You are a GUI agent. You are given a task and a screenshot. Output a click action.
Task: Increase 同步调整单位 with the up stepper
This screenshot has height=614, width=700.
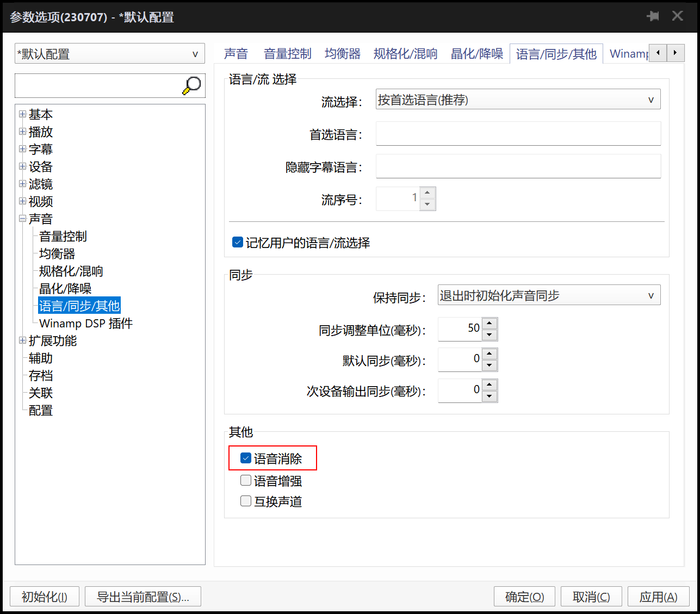(489, 323)
